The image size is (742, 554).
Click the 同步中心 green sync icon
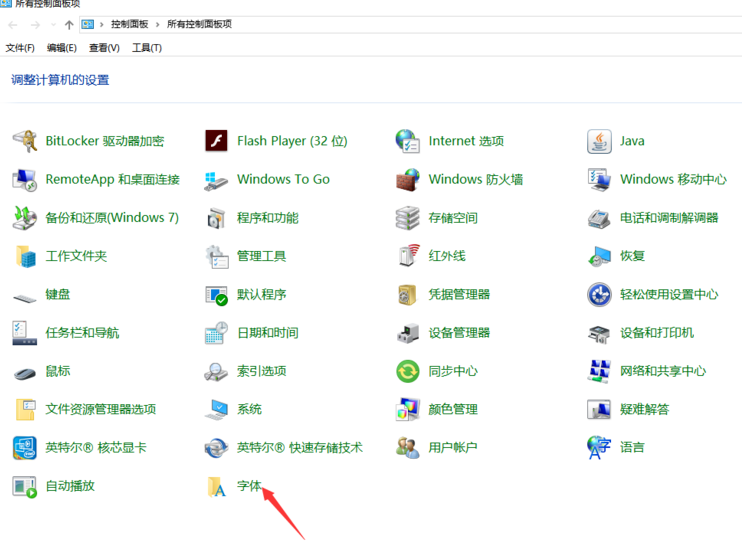pyautogui.click(x=407, y=371)
